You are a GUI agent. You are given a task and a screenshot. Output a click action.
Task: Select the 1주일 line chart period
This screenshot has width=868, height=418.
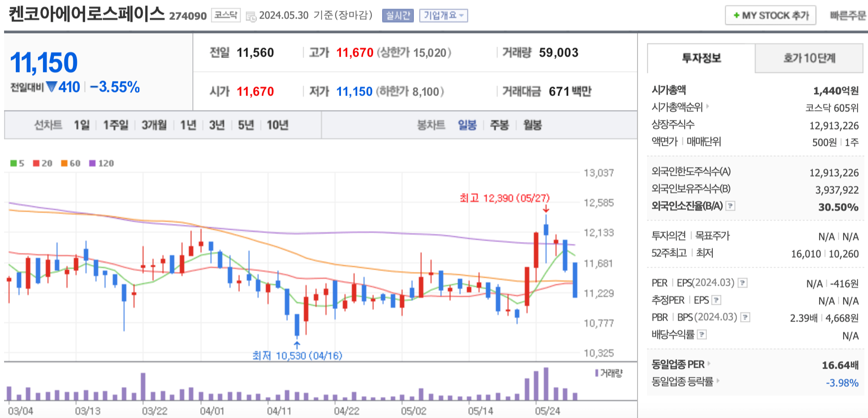[x=115, y=125]
